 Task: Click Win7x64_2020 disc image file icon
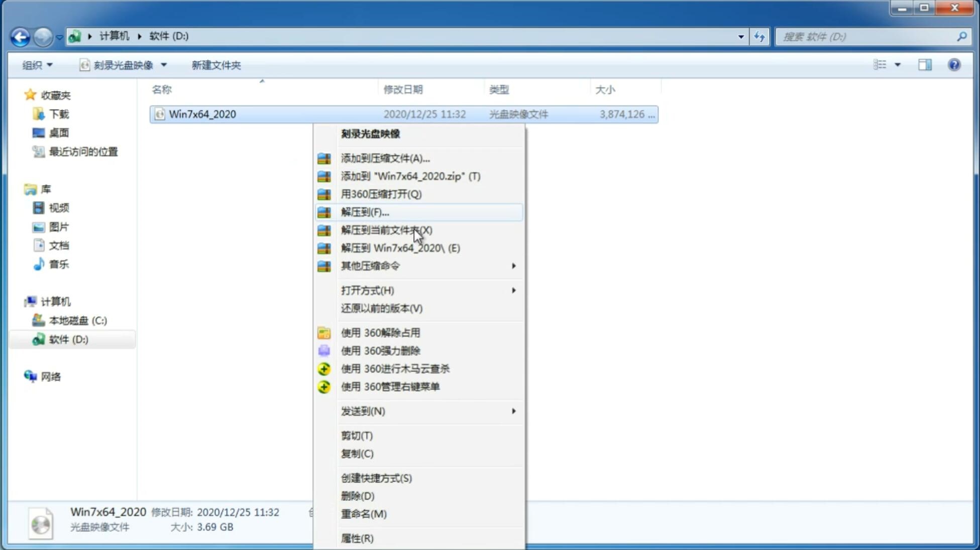160,114
